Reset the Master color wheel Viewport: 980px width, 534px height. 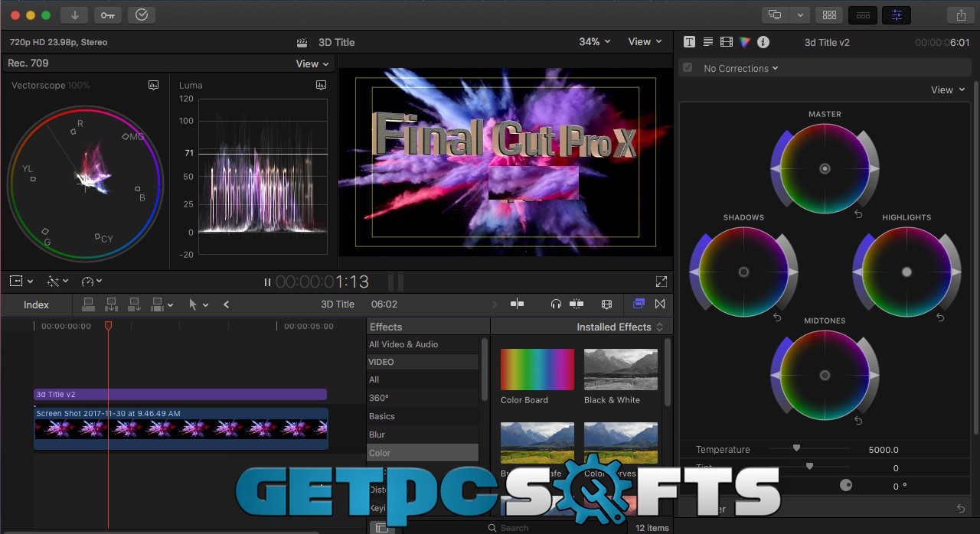click(858, 214)
